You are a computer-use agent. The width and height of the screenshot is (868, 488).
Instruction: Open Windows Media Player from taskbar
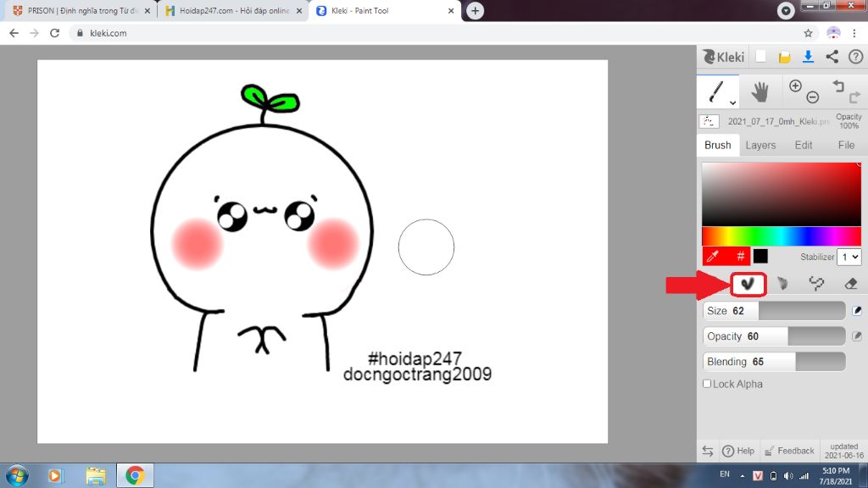click(x=55, y=476)
